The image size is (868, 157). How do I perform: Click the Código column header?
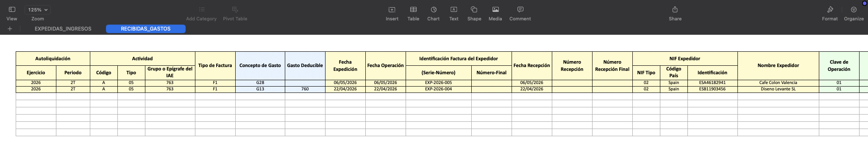104,73
